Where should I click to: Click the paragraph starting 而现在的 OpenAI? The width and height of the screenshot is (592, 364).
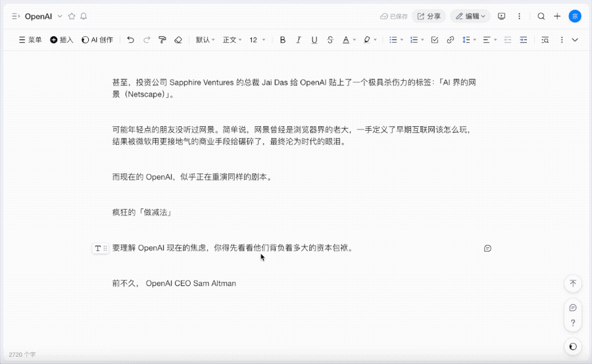pyautogui.click(x=192, y=177)
